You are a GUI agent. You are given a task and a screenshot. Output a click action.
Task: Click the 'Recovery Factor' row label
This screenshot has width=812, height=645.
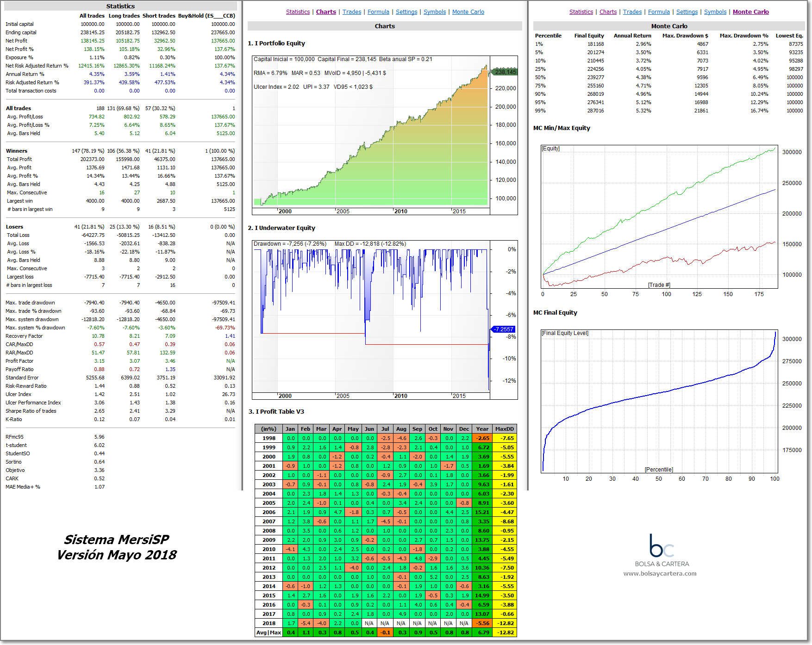[x=24, y=336]
